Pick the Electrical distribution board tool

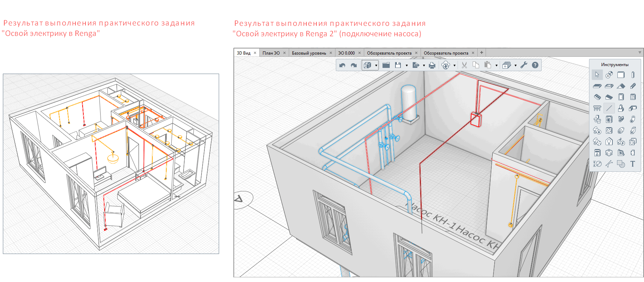(x=597, y=153)
